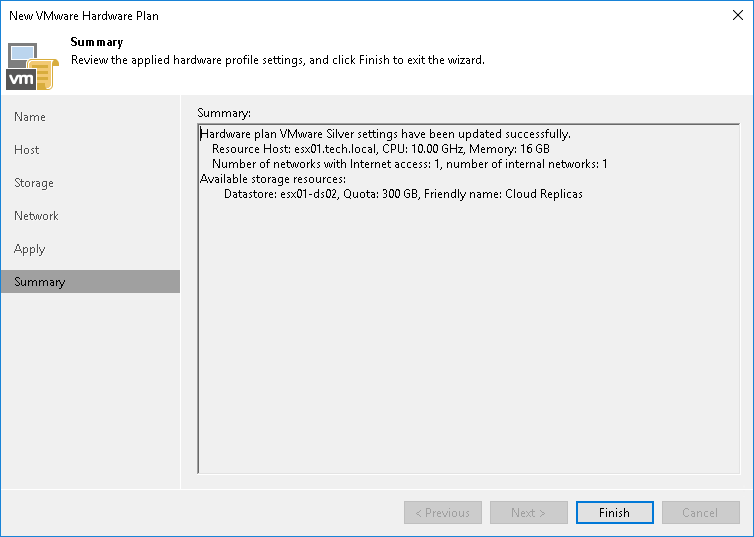This screenshot has height=537, width=754.
Task: Select the Apply wizard step
Action: click(90, 249)
